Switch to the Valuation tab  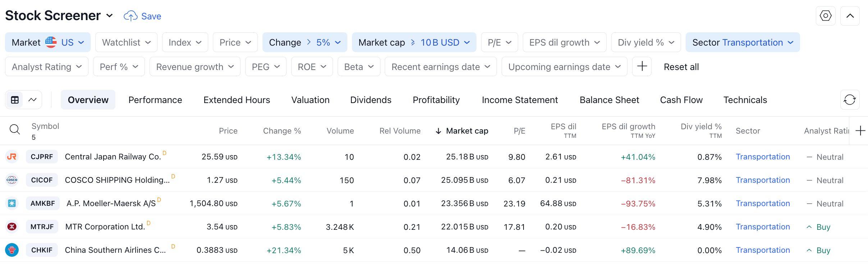point(310,100)
